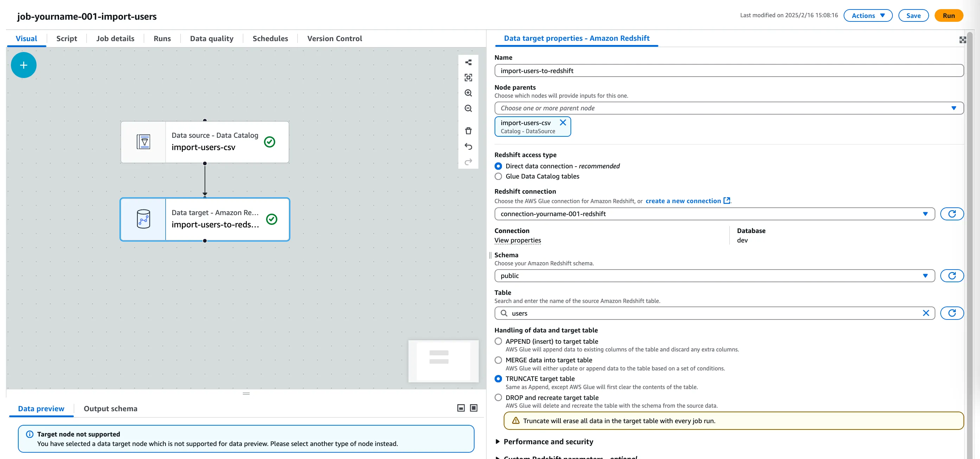980x459 pixels.
Task: Click the undo arrow icon
Action: point(468,147)
